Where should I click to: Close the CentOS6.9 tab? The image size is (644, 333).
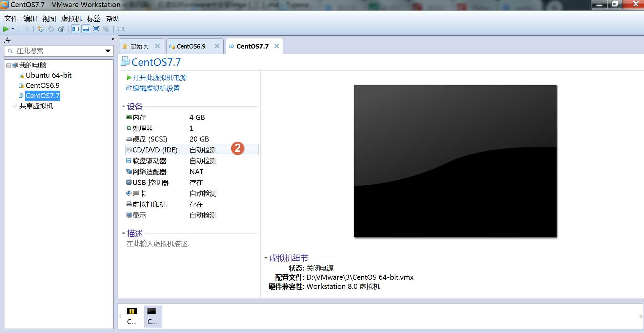click(217, 46)
